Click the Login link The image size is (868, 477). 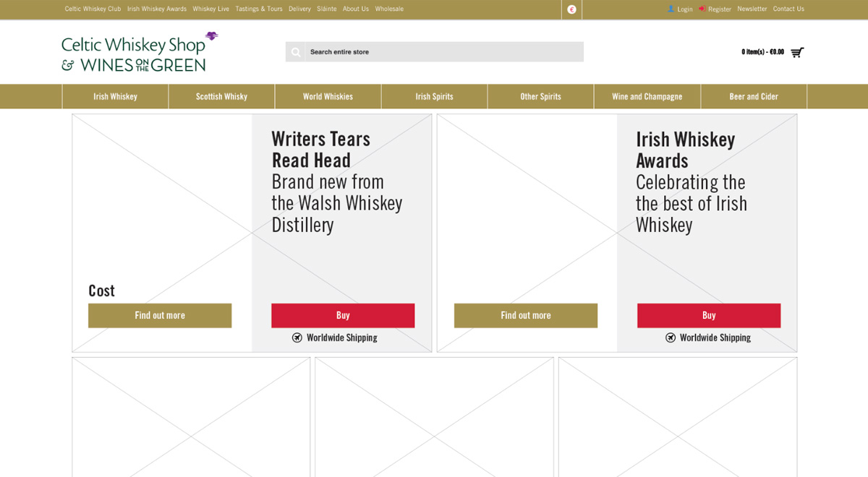pos(685,9)
